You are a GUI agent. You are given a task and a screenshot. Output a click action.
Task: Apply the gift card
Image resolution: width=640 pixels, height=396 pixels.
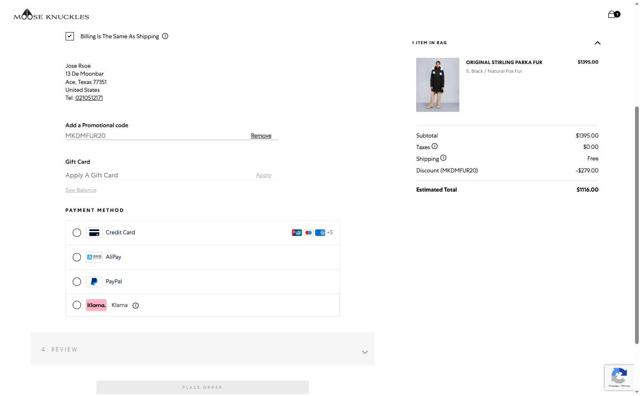pyautogui.click(x=263, y=175)
